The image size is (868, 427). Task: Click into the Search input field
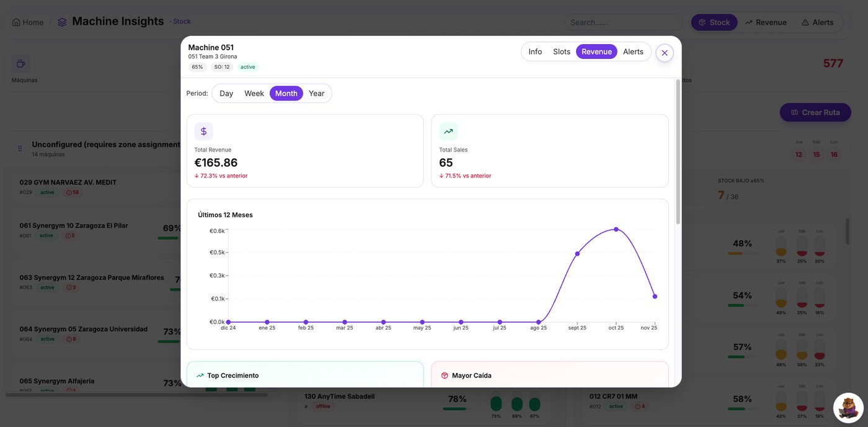pos(622,22)
